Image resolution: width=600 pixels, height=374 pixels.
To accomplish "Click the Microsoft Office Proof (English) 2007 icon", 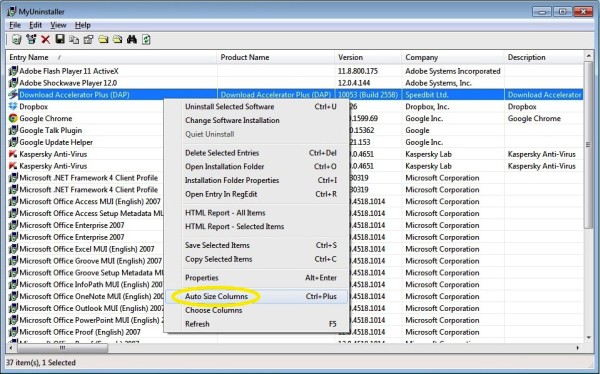I will coord(13,332).
